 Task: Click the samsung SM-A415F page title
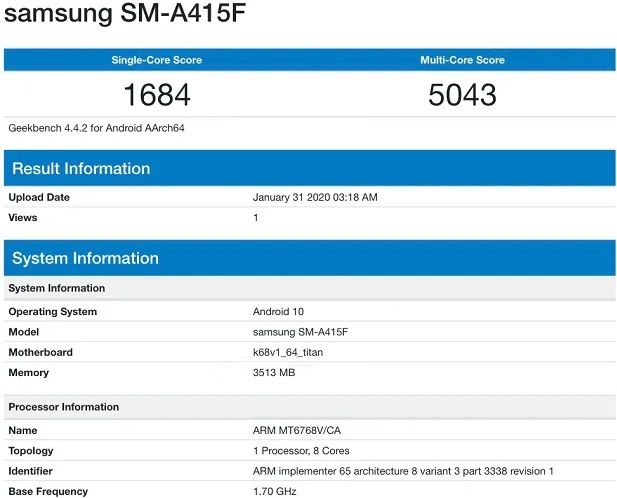[125, 13]
